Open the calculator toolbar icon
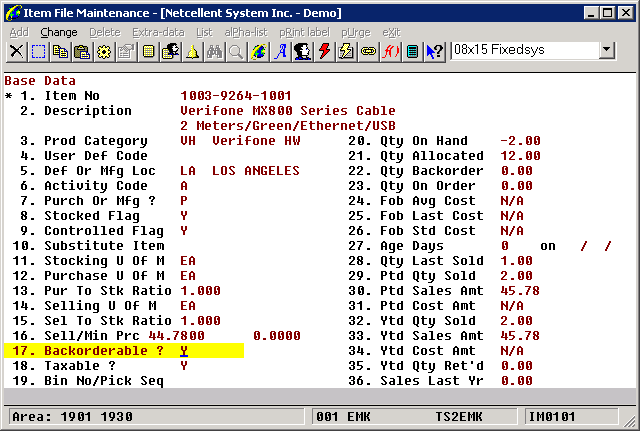 click(x=412, y=51)
